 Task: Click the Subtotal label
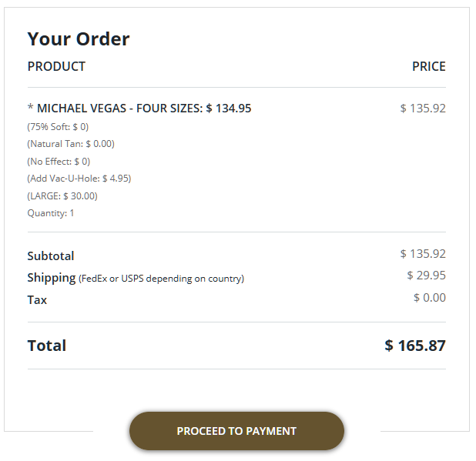coord(51,256)
